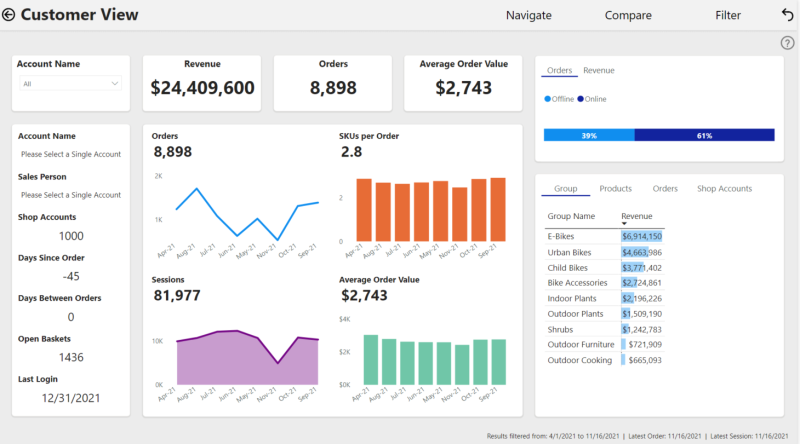Select the E-Bikes group row

(604, 236)
